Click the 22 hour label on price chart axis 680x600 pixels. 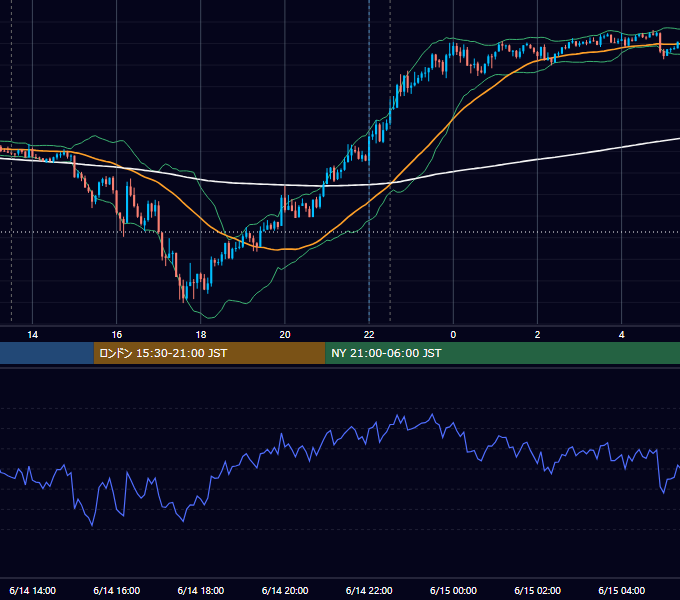[369, 335]
